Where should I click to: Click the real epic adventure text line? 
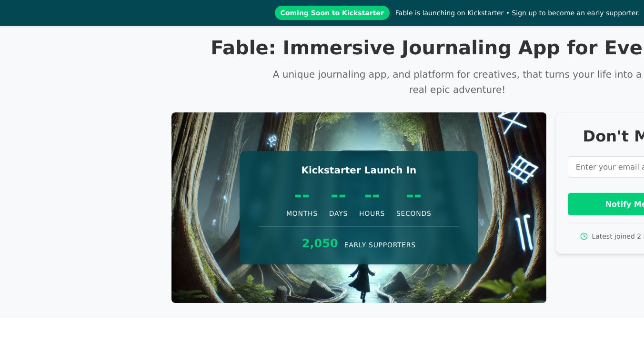(x=457, y=90)
